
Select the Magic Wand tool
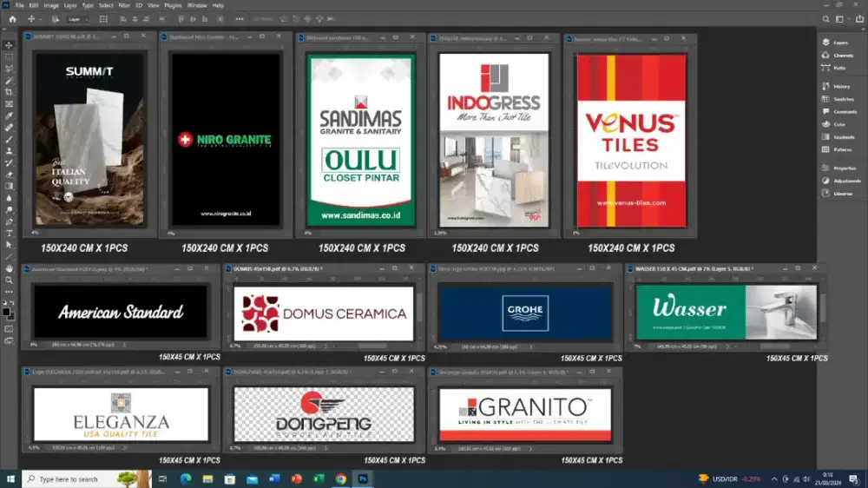(x=9, y=80)
